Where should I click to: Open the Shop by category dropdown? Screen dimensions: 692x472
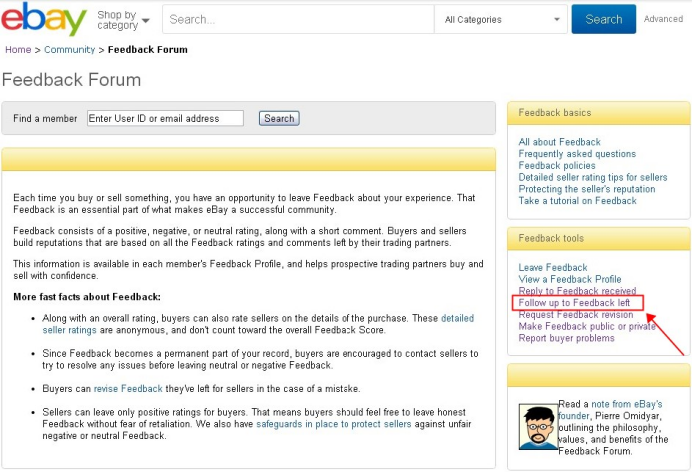(123, 20)
